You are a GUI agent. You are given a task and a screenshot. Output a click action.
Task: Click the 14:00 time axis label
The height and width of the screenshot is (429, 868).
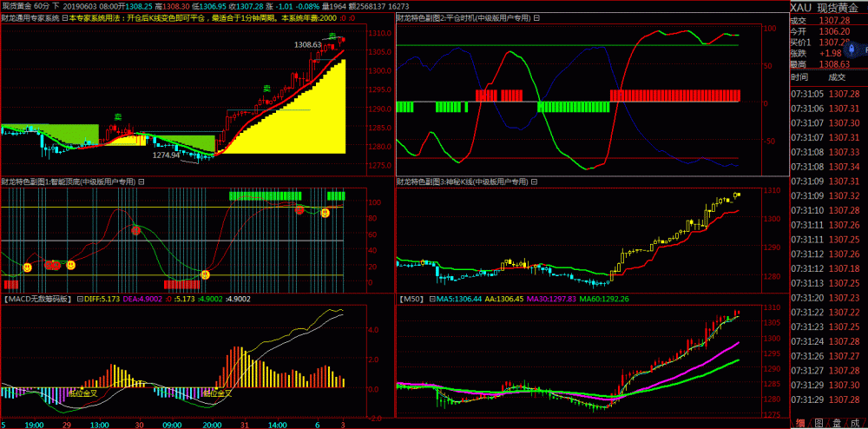pos(276,424)
